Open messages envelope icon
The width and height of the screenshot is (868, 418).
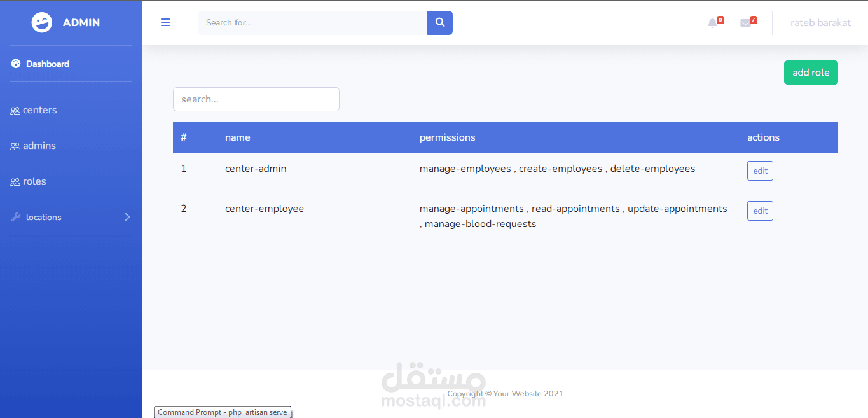(745, 23)
